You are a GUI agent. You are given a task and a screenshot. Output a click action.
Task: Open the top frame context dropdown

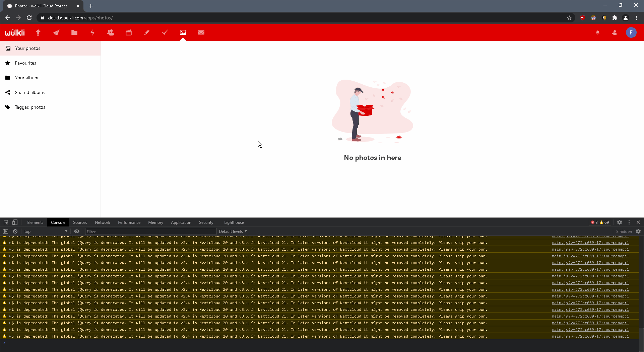[45, 231]
